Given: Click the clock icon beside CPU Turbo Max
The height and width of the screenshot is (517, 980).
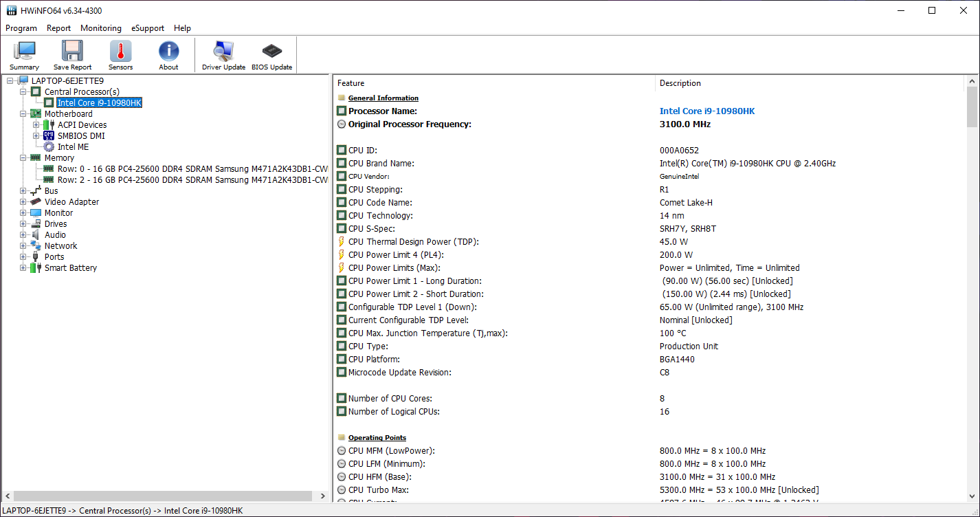Looking at the screenshot, I should coord(342,490).
